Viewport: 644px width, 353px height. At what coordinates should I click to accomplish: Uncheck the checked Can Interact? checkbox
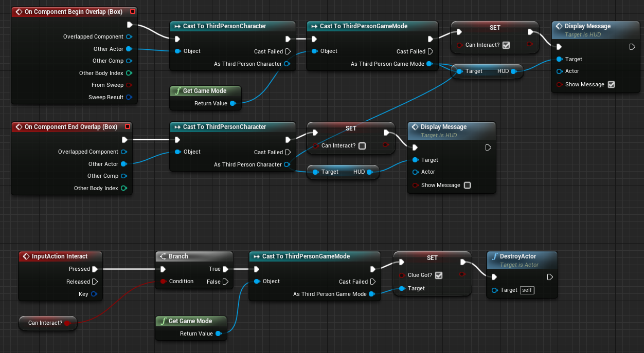(x=506, y=45)
